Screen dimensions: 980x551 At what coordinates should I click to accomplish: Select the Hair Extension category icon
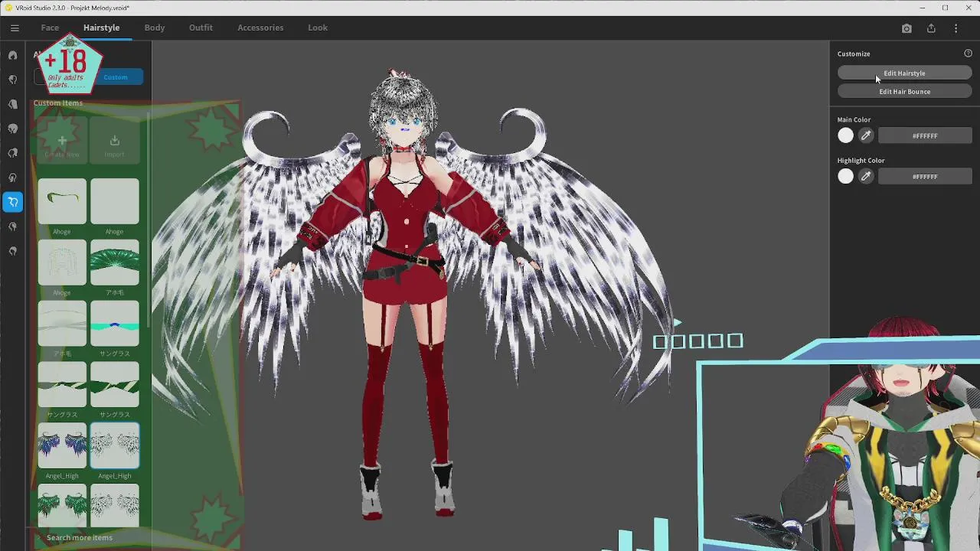click(x=13, y=227)
